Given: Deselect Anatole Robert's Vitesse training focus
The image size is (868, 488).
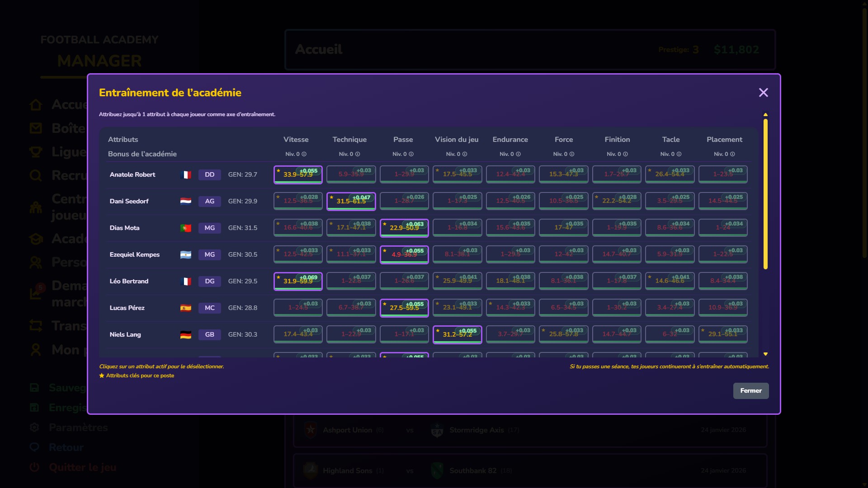Looking at the screenshot, I should point(298,174).
